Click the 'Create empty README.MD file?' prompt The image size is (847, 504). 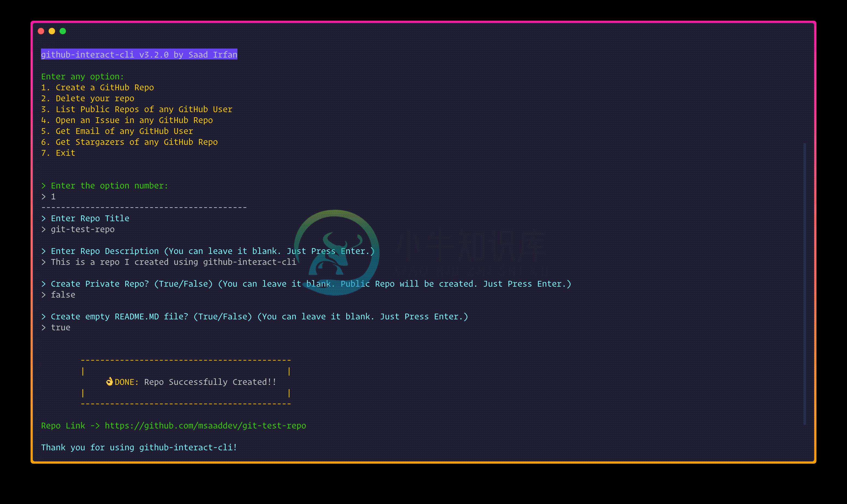tap(255, 317)
